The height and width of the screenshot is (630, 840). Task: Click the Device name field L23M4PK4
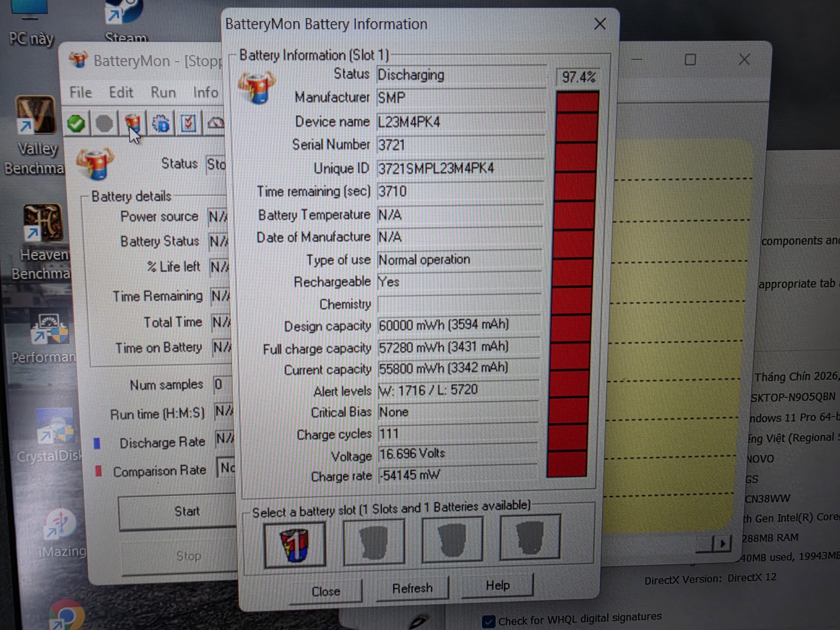(x=461, y=122)
